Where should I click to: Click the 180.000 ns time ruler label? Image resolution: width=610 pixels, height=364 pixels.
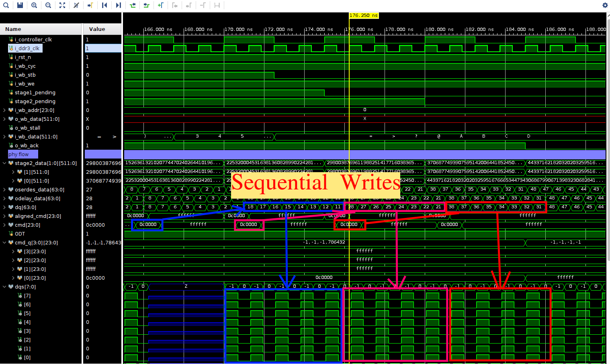[x=440, y=29]
